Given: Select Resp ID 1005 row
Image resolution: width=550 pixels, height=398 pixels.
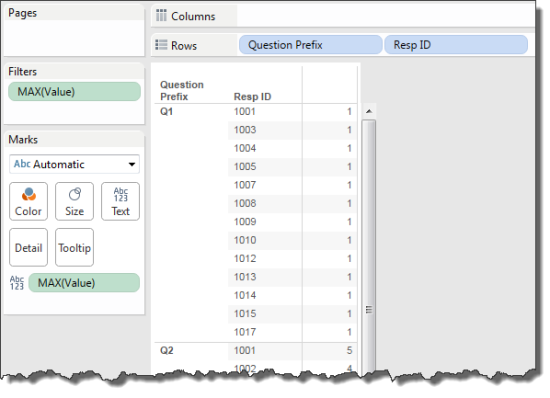Looking at the screenshot, I should pos(245,167).
